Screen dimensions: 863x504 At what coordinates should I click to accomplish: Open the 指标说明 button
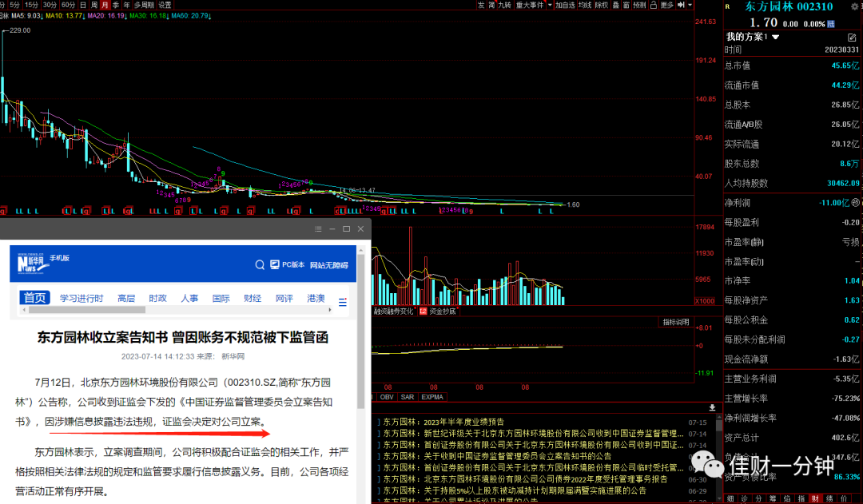[x=675, y=322]
